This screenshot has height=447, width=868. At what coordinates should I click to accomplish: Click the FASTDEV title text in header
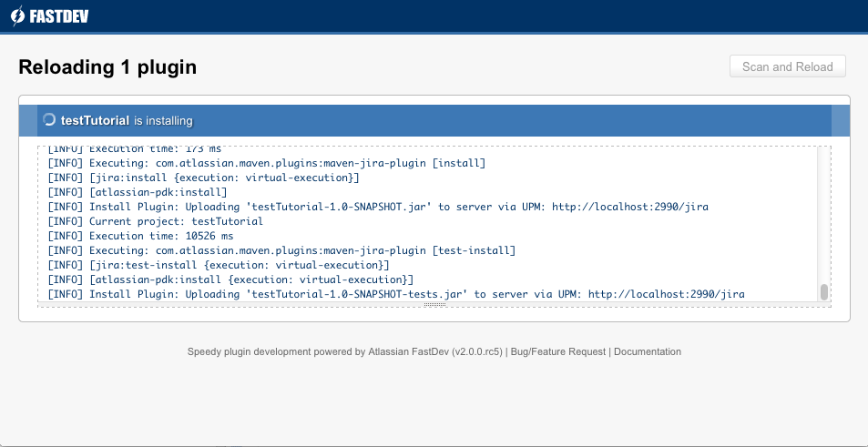click(x=60, y=16)
